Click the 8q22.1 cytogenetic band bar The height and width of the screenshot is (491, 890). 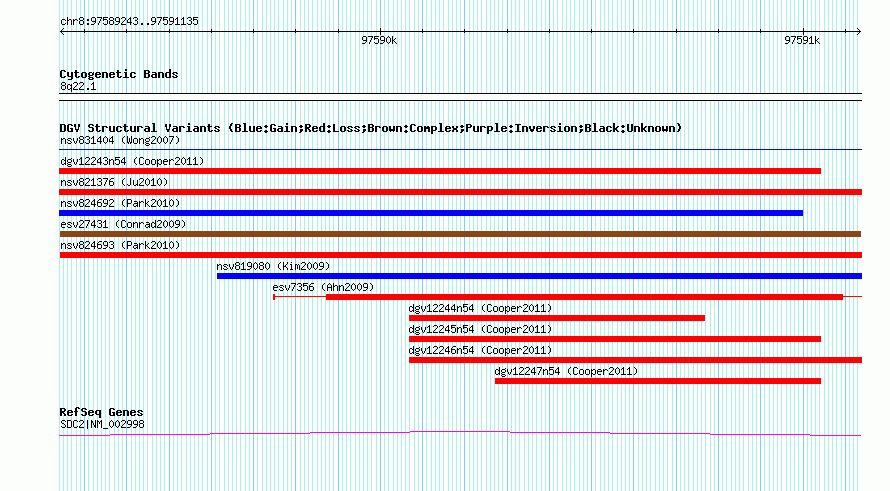460,97
